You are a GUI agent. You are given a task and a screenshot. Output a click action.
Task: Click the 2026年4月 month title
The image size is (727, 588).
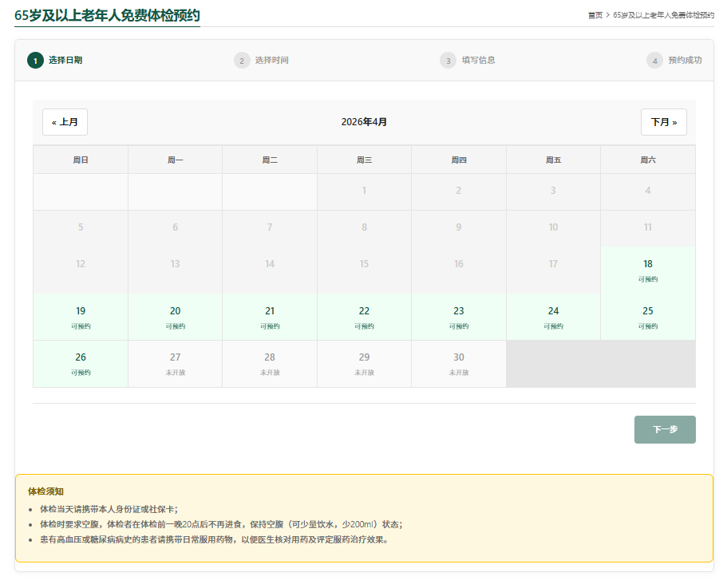(364, 122)
